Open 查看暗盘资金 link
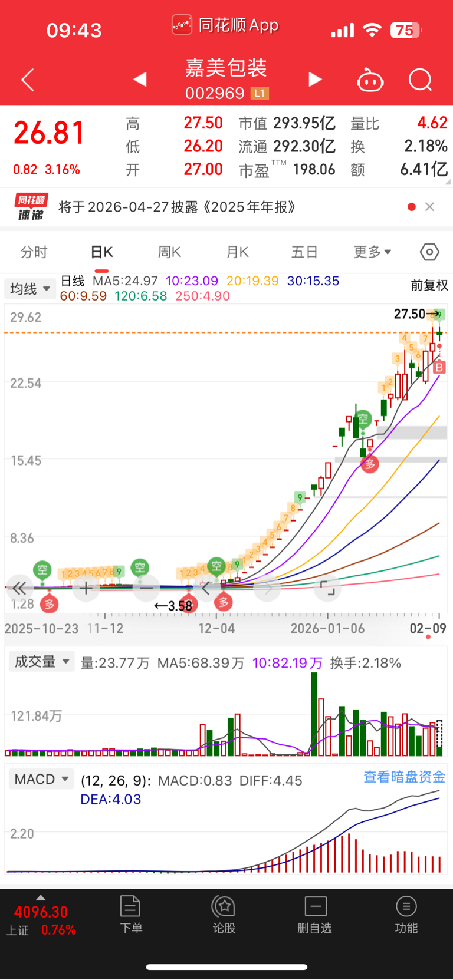Viewport: 453px width, 980px height. coord(404,777)
